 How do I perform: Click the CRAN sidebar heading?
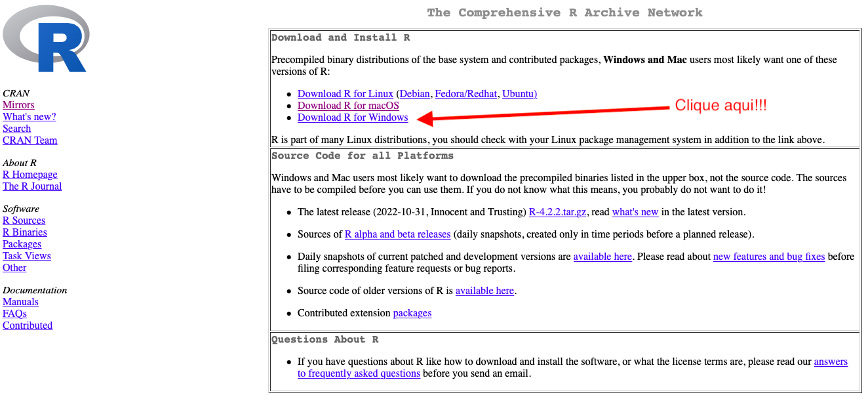click(x=16, y=93)
